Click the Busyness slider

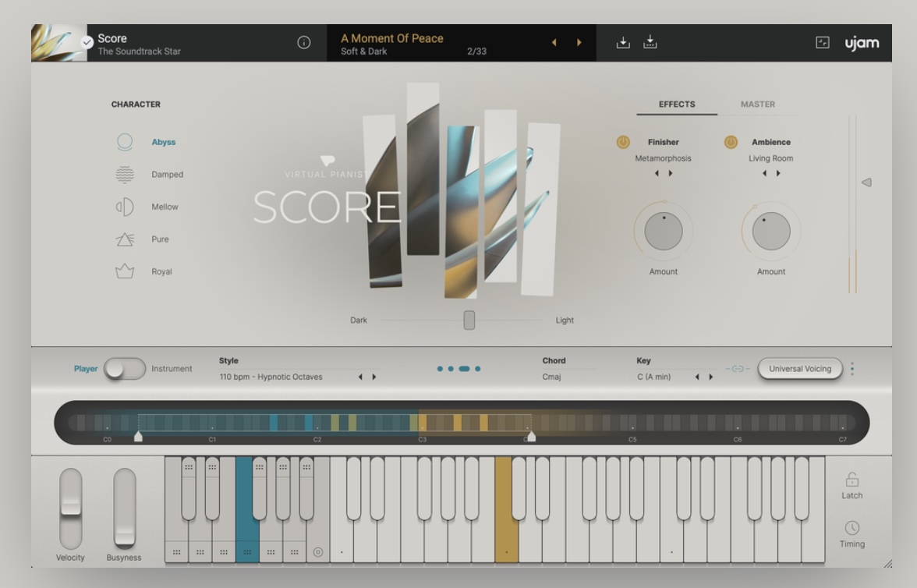(125, 508)
